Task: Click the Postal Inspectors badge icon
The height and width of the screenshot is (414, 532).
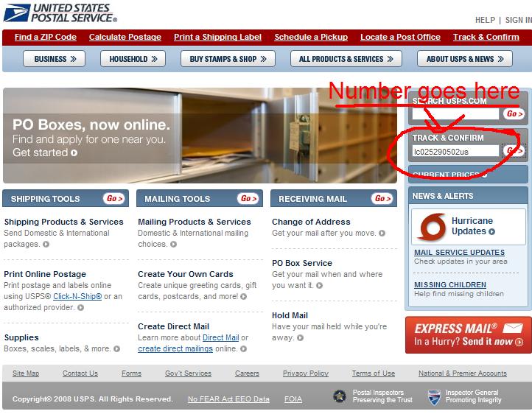Action: point(339,396)
